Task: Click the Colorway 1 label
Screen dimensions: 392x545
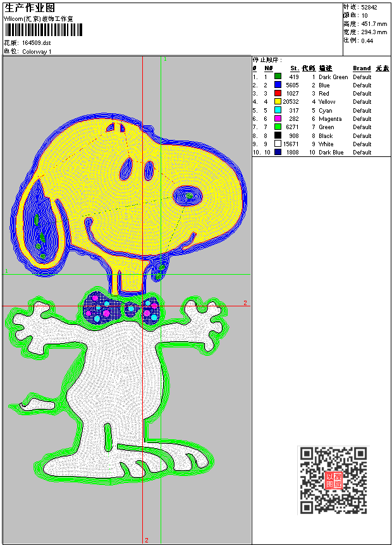Action: pyautogui.click(x=37, y=51)
